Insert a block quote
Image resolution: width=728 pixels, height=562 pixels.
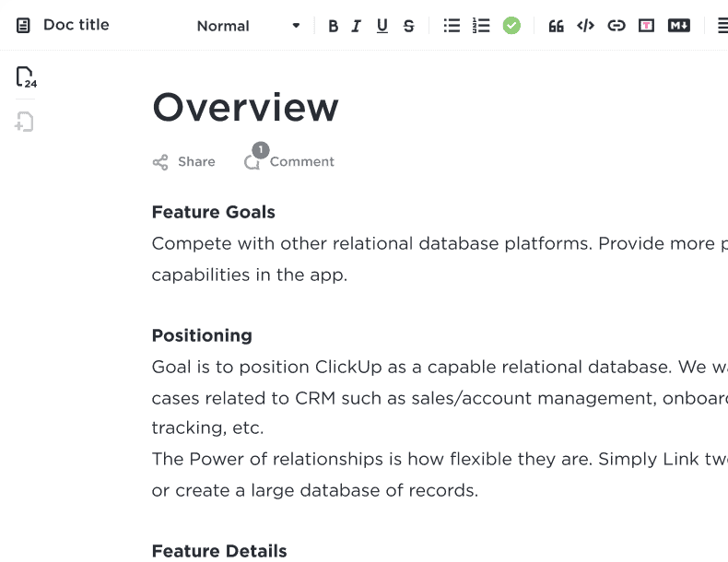(556, 26)
